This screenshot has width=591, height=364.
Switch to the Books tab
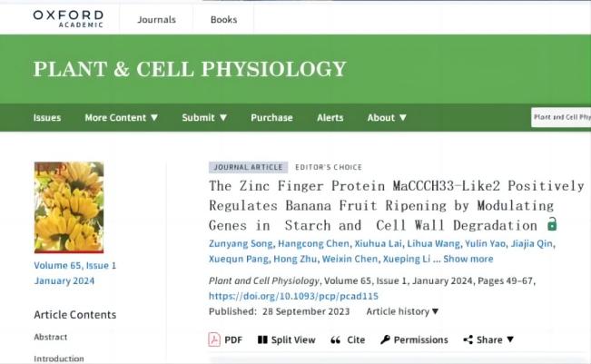tap(223, 19)
